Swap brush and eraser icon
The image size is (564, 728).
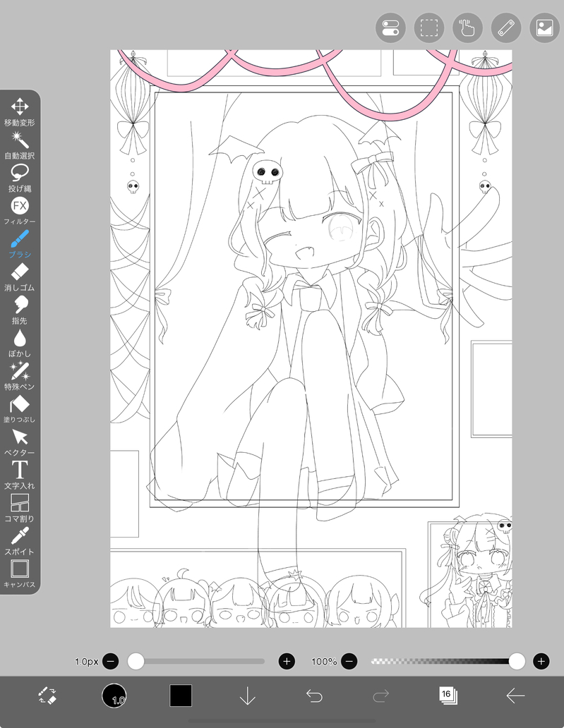point(47,696)
